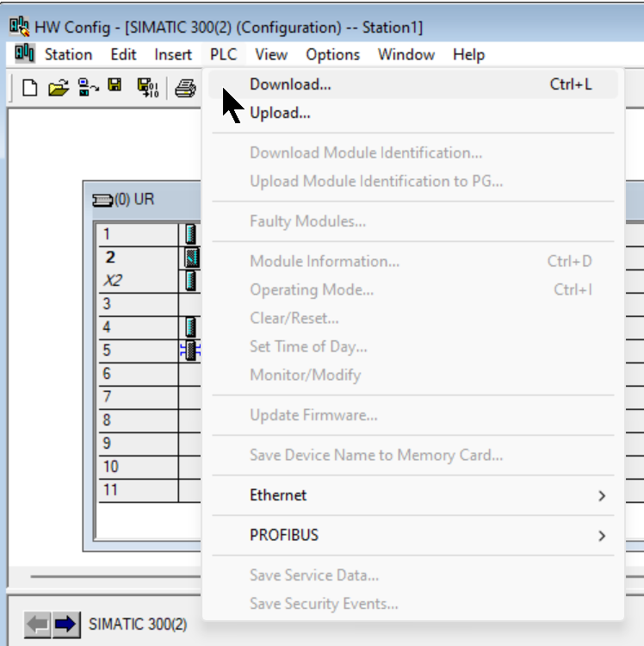The image size is (644, 646).
Task: Click disabled Faulty Modules... entry
Action: tap(413, 221)
